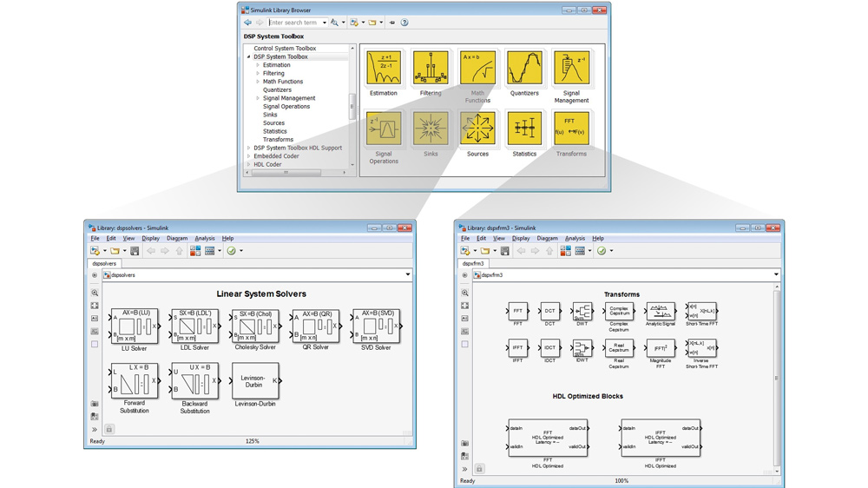Toggle the area annotation tool in dspxfrm3 palette
The width and height of the screenshot is (868, 488).
464,344
